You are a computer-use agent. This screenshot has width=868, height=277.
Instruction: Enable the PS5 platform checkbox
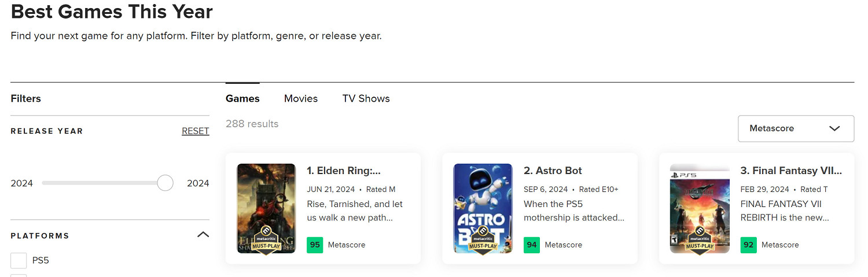pyautogui.click(x=19, y=260)
